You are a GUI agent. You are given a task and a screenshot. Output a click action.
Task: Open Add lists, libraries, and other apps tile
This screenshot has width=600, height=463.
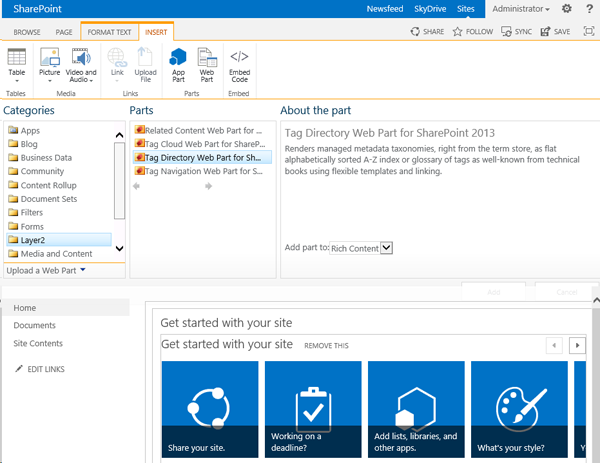[416, 409]
